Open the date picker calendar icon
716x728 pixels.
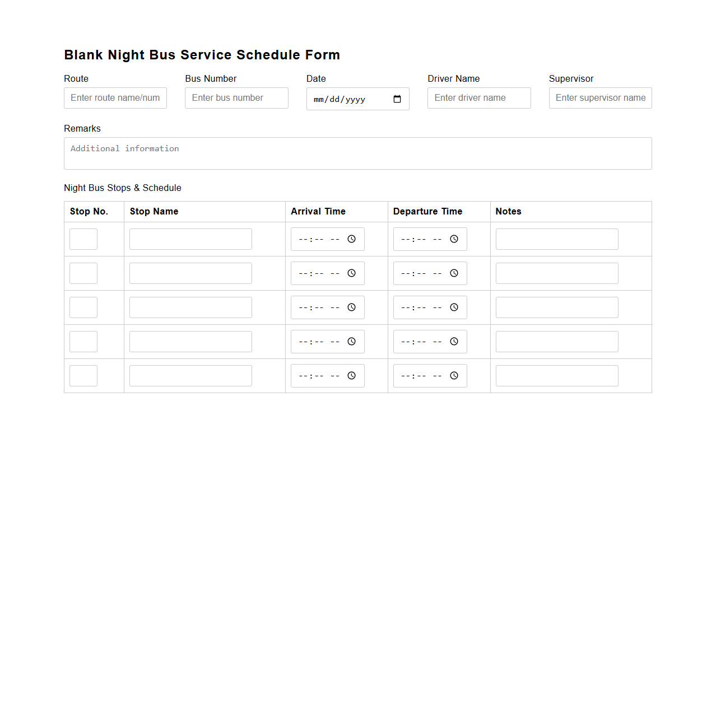397,99
